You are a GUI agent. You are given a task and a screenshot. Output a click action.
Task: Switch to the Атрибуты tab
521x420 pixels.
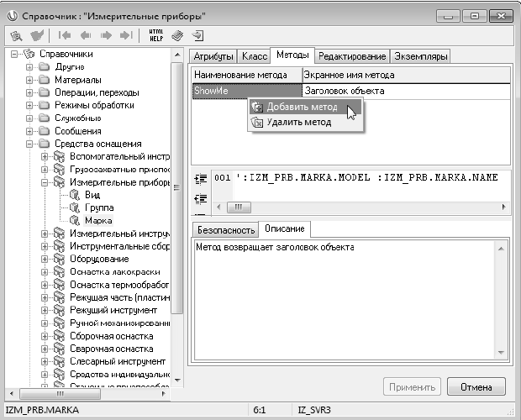(212, 56)
